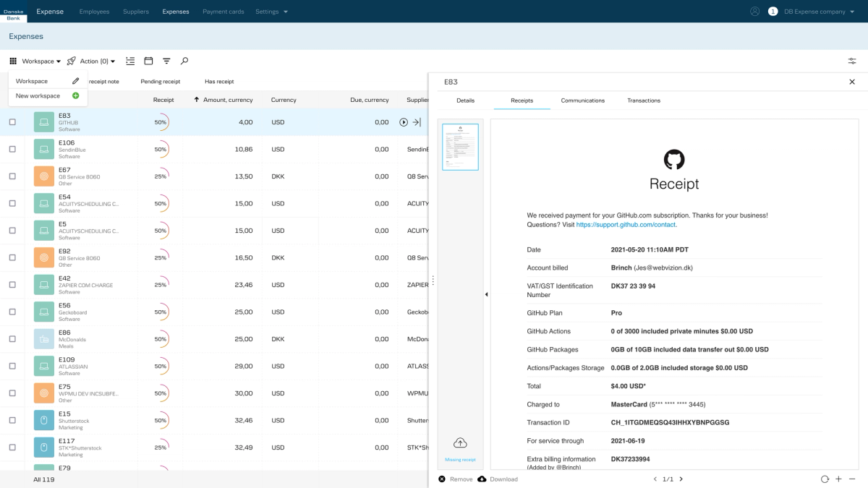Open the calendar date filter icon
Image resolution: width=868 pixels, height=488 pixels.
(x=148, y=61)
